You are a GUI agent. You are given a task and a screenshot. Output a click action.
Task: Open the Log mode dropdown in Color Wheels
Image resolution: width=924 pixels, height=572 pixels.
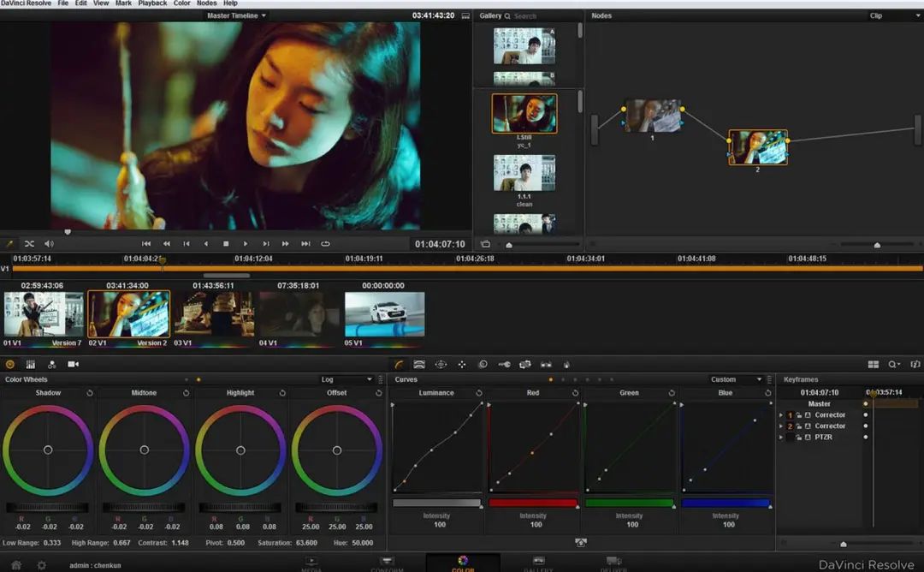(x=346, y=379)
